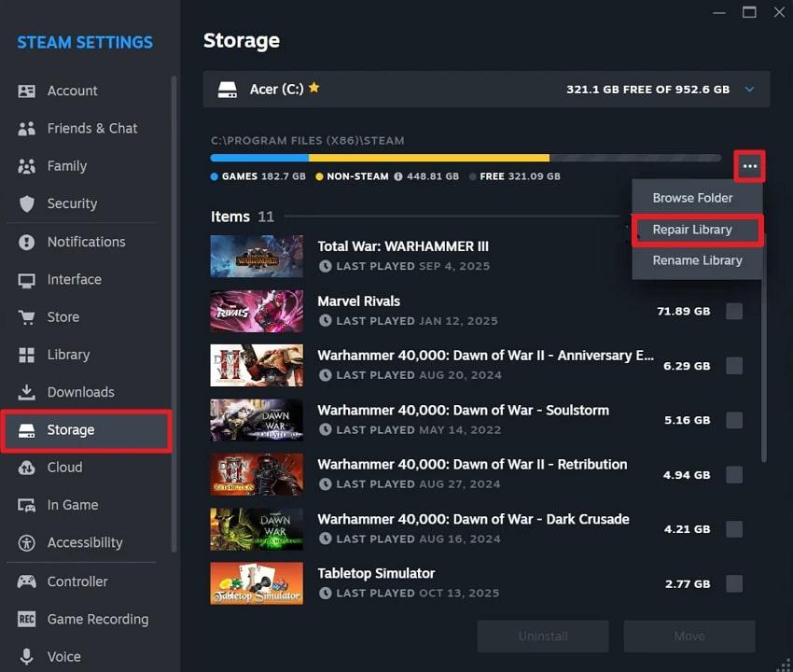Open the library options ellipsis menu
Viewport: 793px width, 672px height.
750,164
